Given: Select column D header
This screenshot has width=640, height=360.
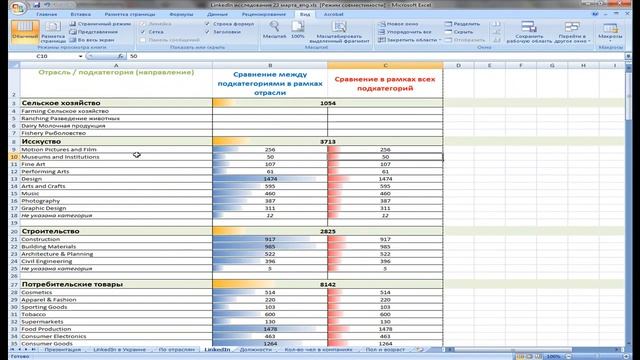Looking at the screenshot, I should pyautogui.click(x=458, y=65).
